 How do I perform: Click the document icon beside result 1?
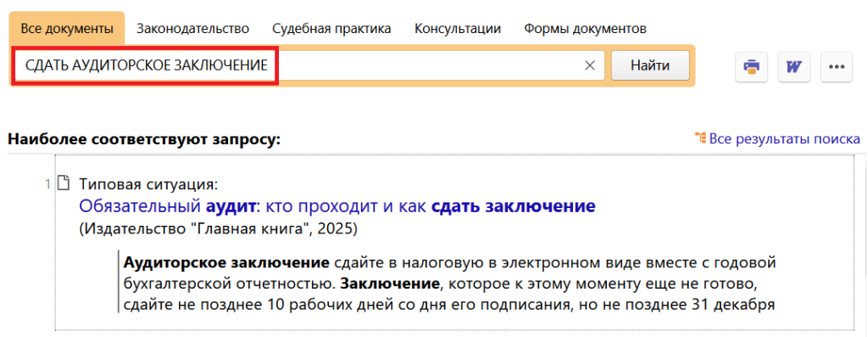pos(64,183)
